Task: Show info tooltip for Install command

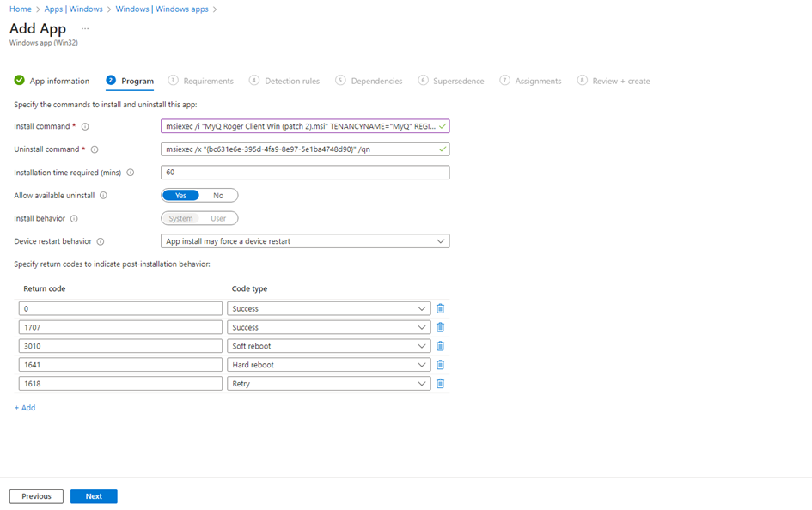Action: pos(85,126)
